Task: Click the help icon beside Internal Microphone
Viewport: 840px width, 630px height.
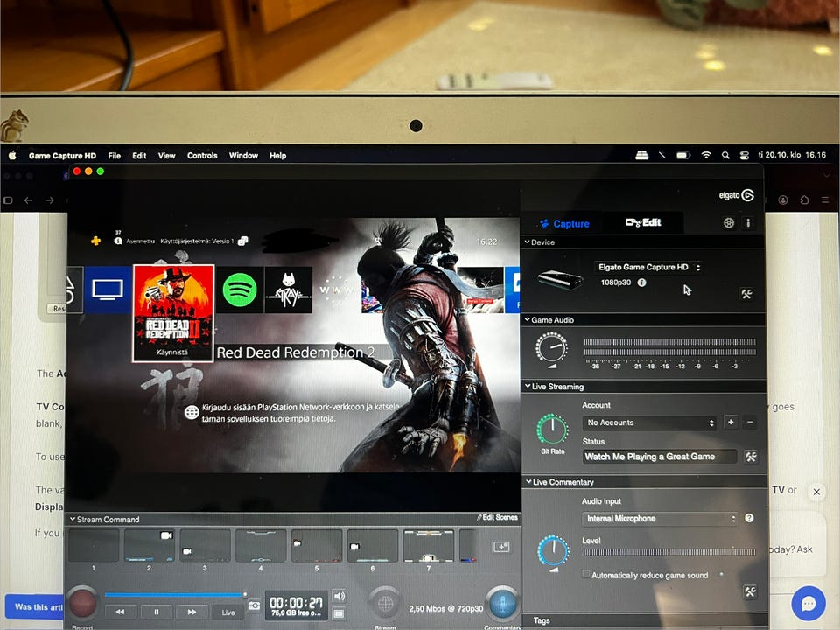Action: point(749,518)
